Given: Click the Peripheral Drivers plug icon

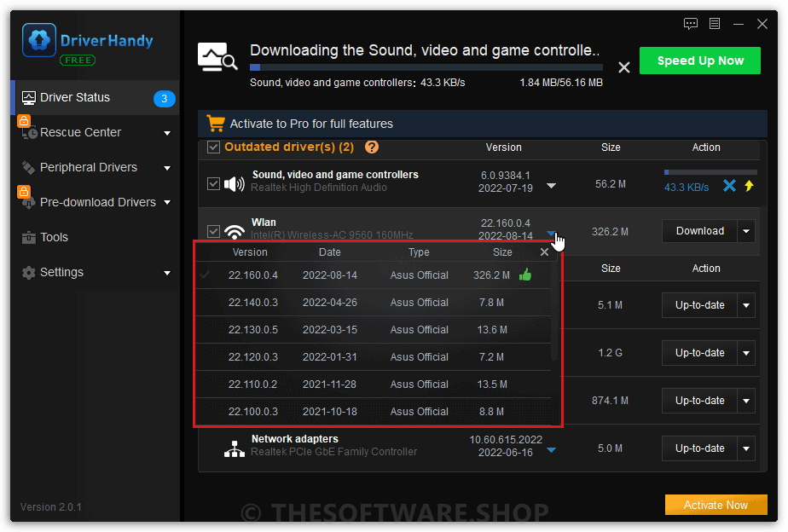Looking at the screenshot, I should click(x=29, y=167).
